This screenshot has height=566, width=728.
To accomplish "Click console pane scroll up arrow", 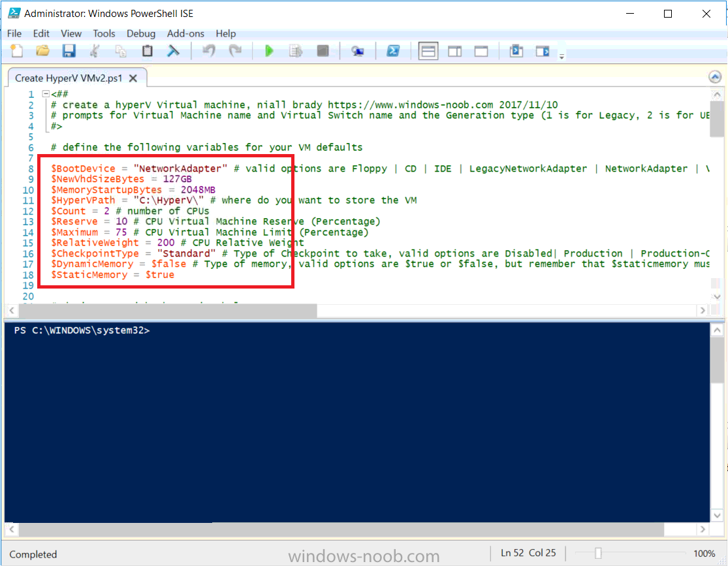I will 717,330.
